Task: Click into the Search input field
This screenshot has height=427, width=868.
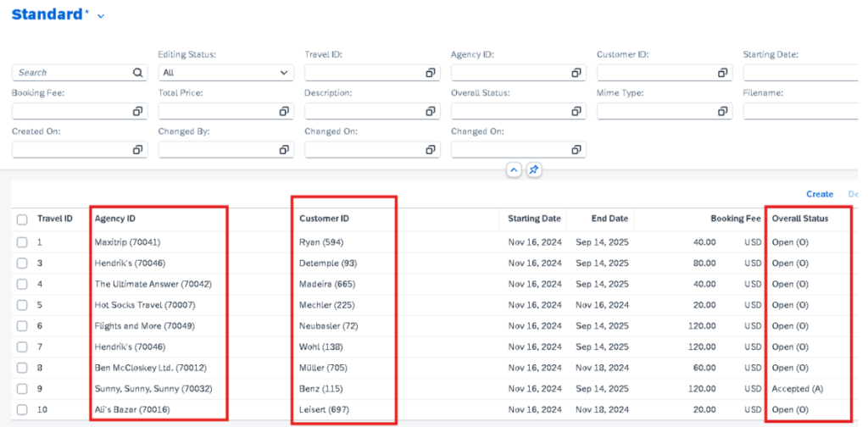Action: (x=72, y=73)
